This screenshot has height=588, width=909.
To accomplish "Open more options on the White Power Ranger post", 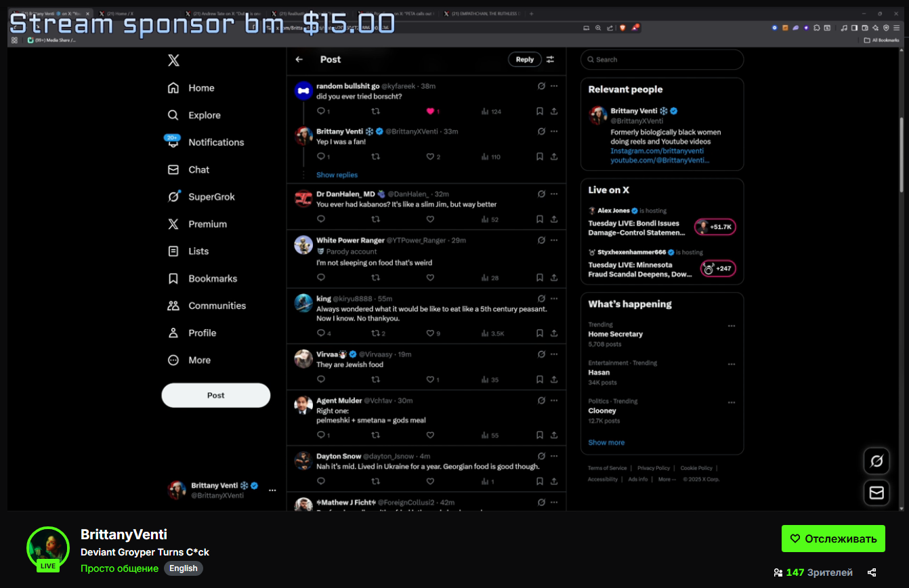I will coord(554,240).
